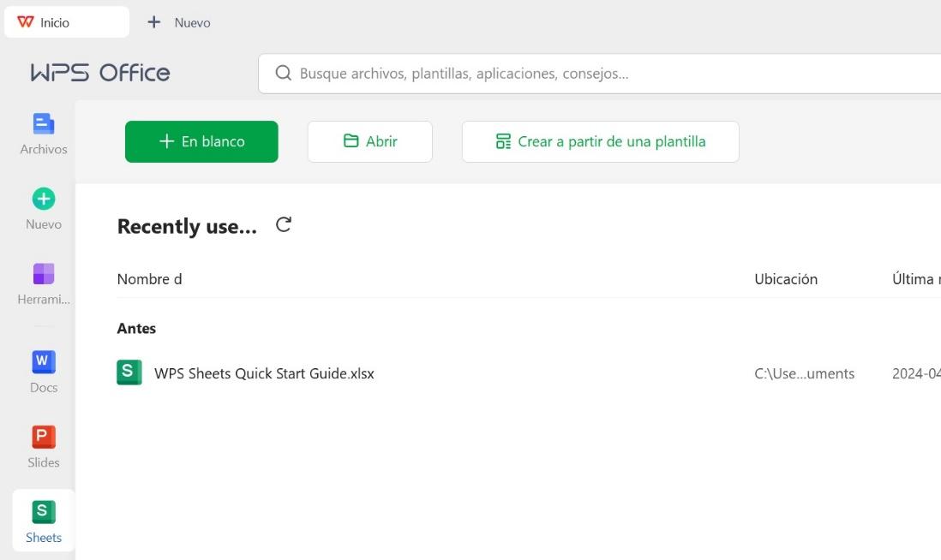Click the Nombre d column header
This screenshot has height=560, width=941.
(x=149, y=279)
